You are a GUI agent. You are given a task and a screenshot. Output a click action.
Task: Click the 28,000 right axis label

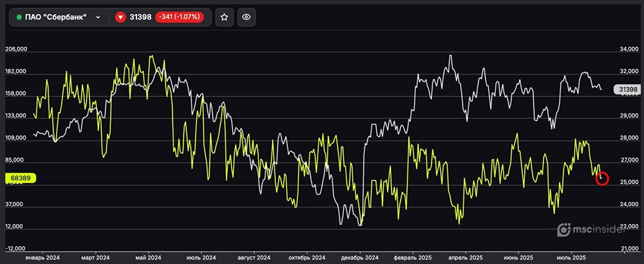(x=629, y=138)
